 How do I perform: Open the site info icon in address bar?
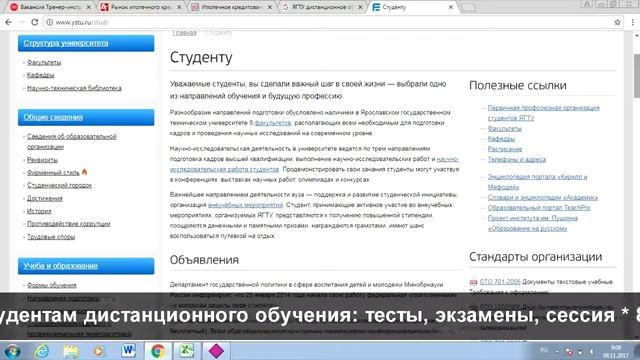coord(49,22)
